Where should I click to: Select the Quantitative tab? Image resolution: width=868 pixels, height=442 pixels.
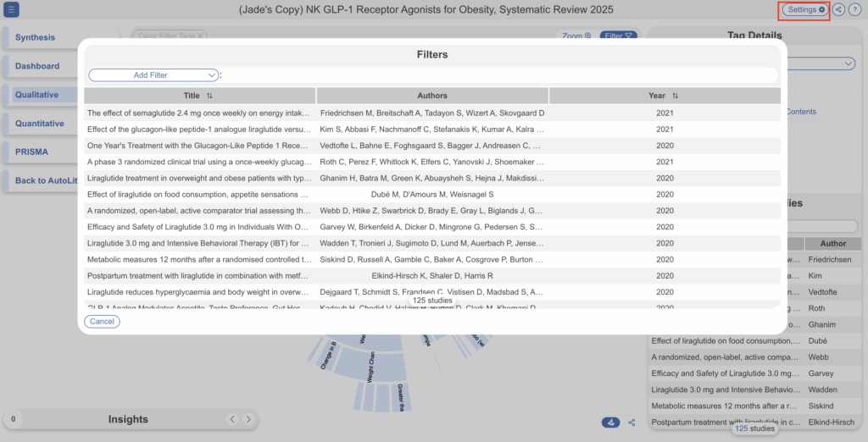(x=39, y=124)
